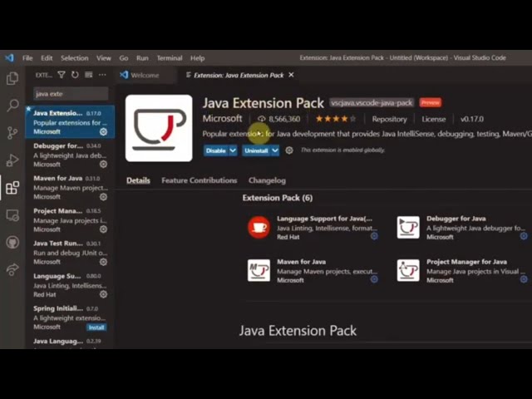Switch to the Changelog tab
Screen dimensions: 532x399
[x=267, y=180]
